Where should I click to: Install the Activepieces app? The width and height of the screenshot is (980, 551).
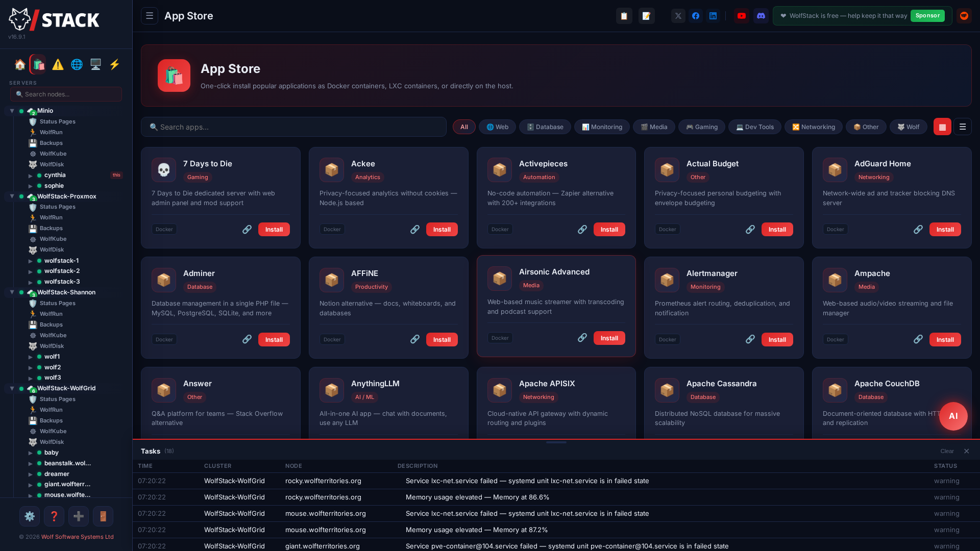click(x=609, y=230)
